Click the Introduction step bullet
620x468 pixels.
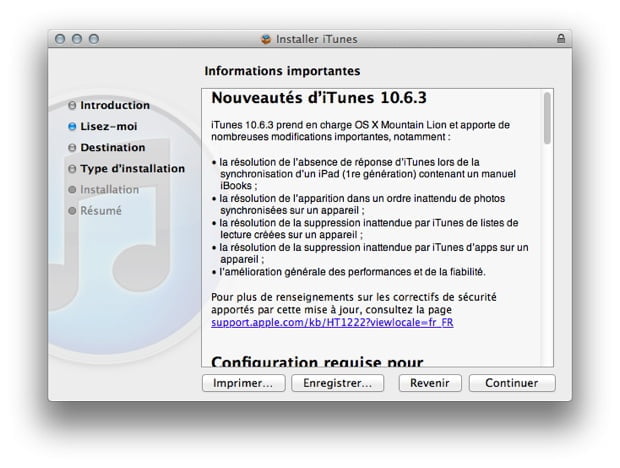(x=72, y=105)
